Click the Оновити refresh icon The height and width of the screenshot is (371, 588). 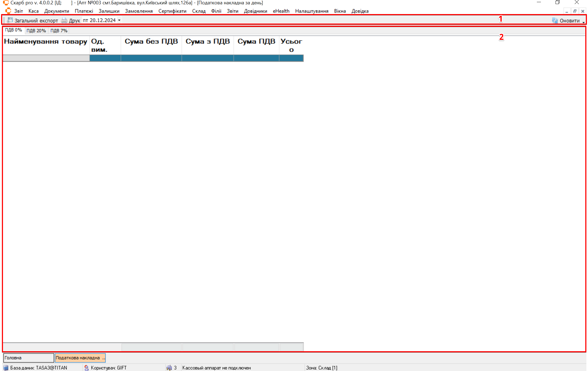(555, 21)
